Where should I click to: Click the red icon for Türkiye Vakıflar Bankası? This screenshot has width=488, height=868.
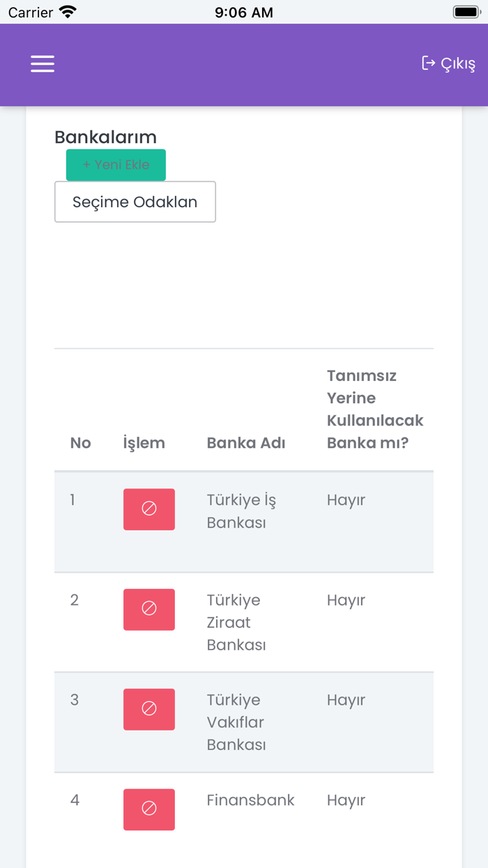(x=149, y=709)
